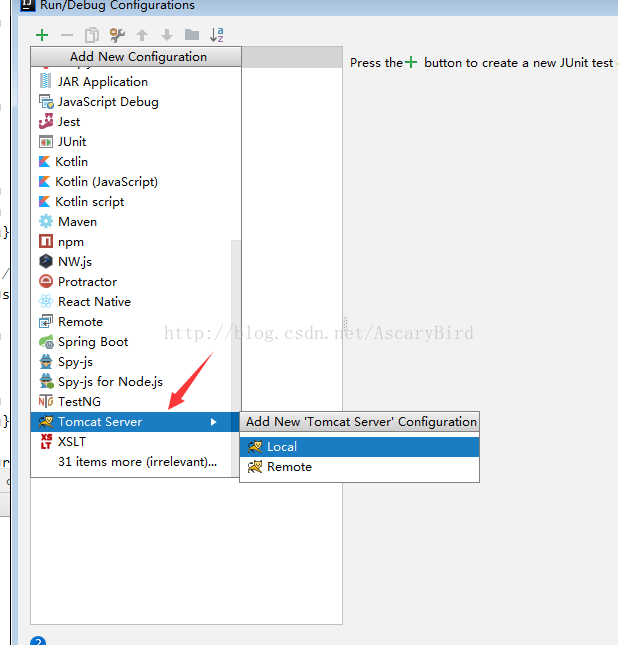Click the Move Down arrow icon

coord(167,35)
